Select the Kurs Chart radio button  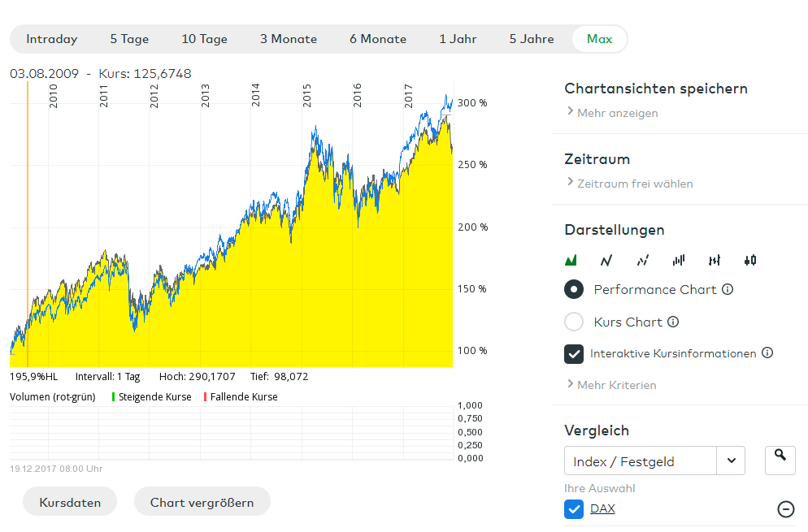(574, 322)
